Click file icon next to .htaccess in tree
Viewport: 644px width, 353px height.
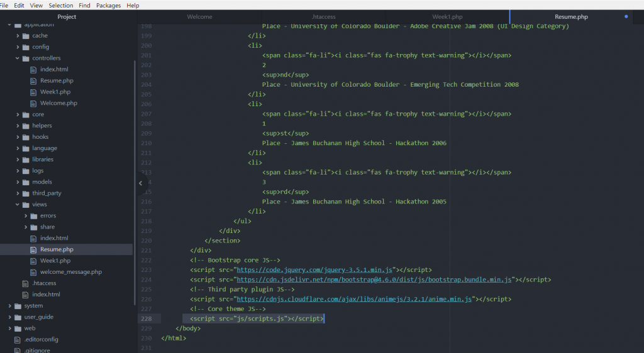pyautogui.click(x=25, y=284)
